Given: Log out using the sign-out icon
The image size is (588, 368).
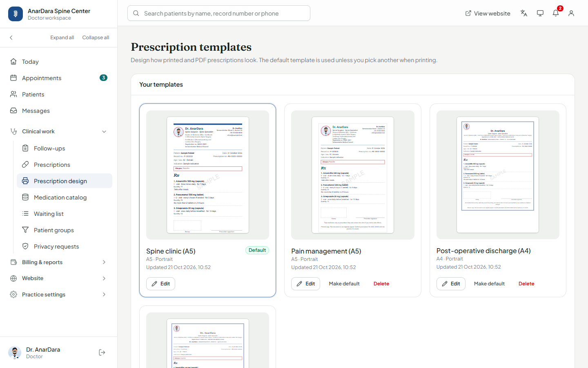Looking at the screenshot, I should click(102, 352).
